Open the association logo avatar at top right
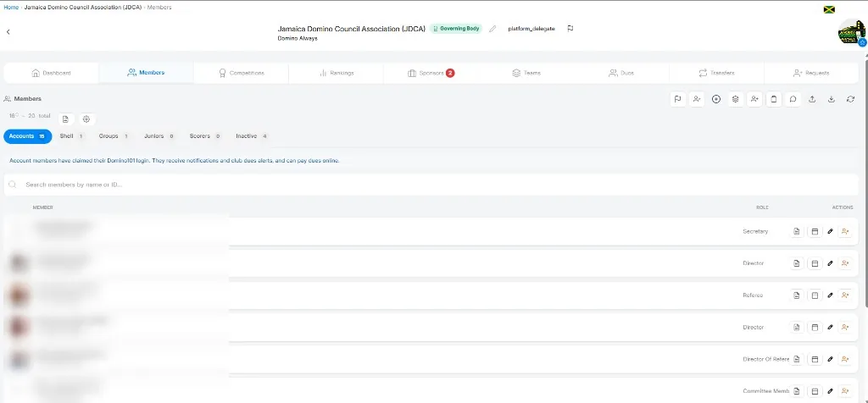Image resolution: width=868 pixels, height=403 pixels. click(851, 32)
